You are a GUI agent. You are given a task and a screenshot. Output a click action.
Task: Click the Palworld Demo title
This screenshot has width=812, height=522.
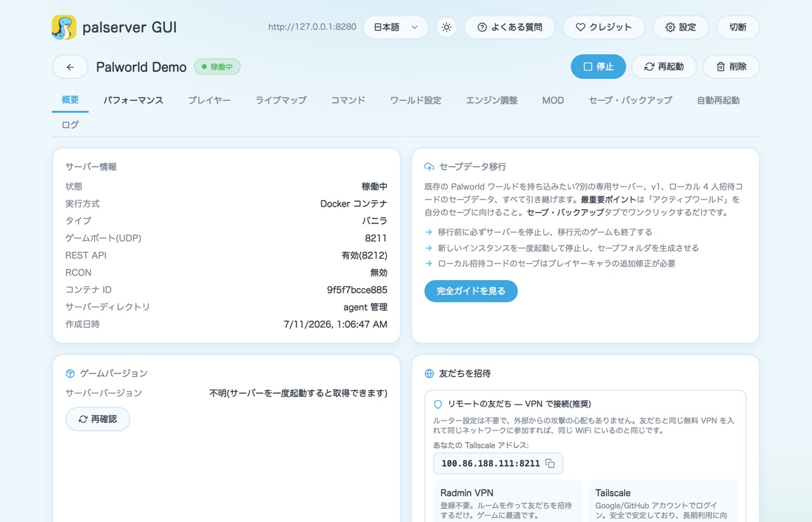pyautogui.click(x=141, y=67)
